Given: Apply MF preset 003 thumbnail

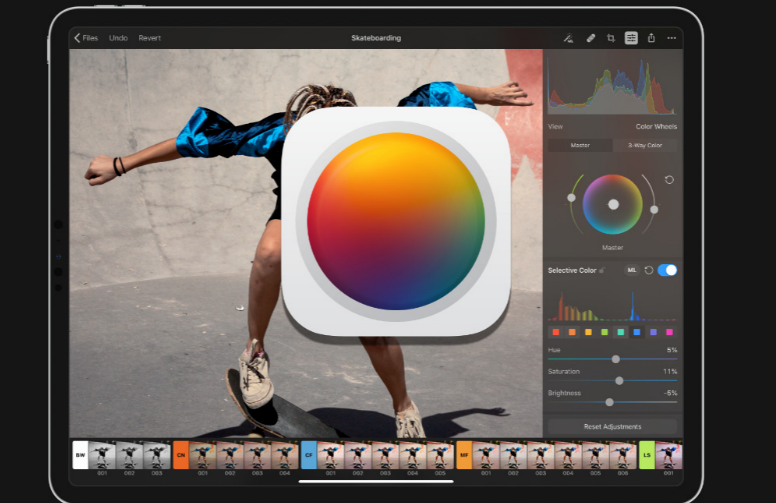Looking at the screenshot, I should click(x=540, y=455).
